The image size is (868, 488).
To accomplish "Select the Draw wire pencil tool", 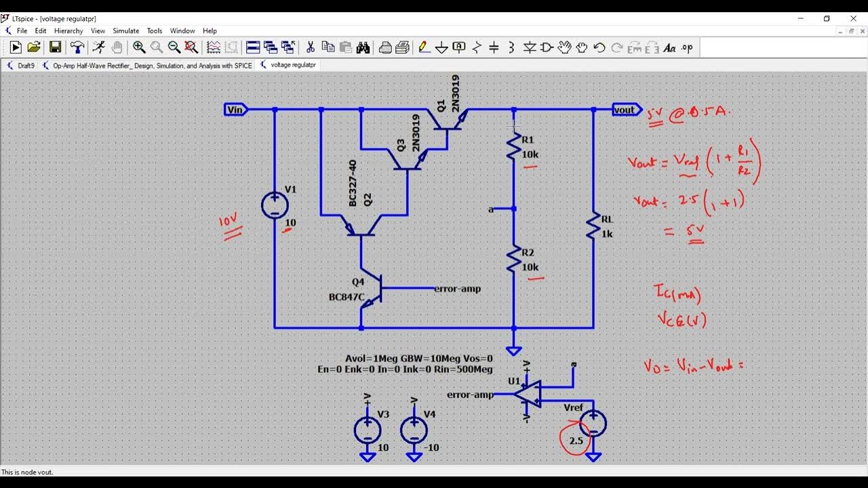I will coord(424,47).
